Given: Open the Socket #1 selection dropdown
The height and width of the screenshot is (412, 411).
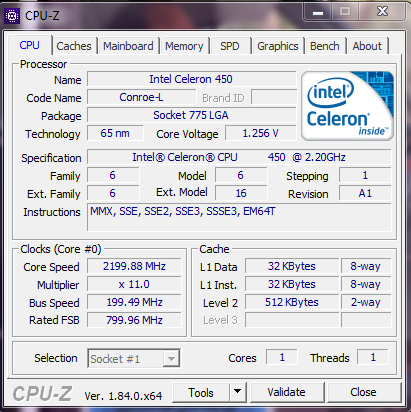Looking at the screenshot, I should [x=134, y=358].
